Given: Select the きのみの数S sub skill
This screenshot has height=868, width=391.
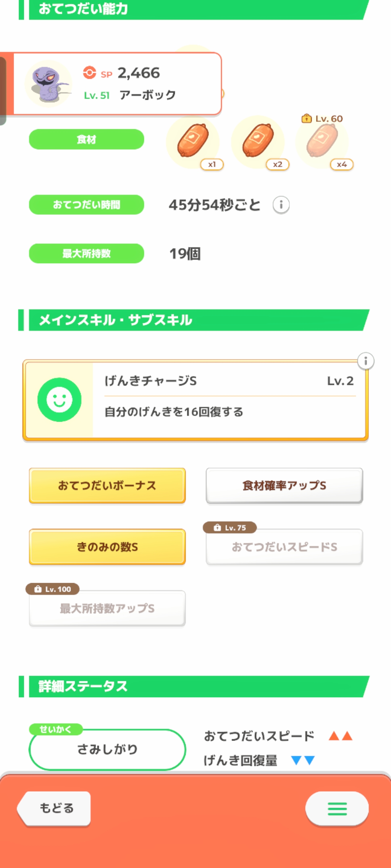Looking at the screenshot, I should click(x=107, y=547).
